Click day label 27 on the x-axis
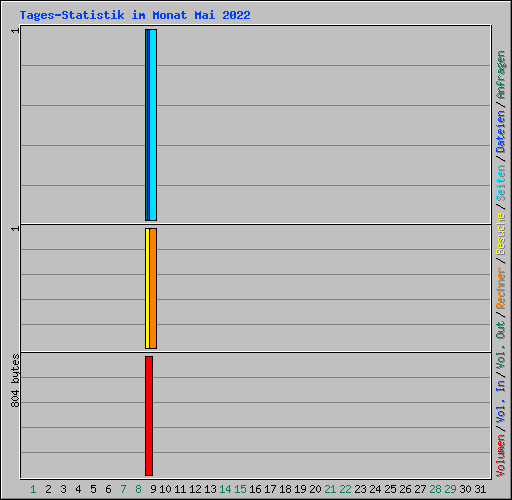The height and width of the screenshot is (500, 512). click(420, 489)
